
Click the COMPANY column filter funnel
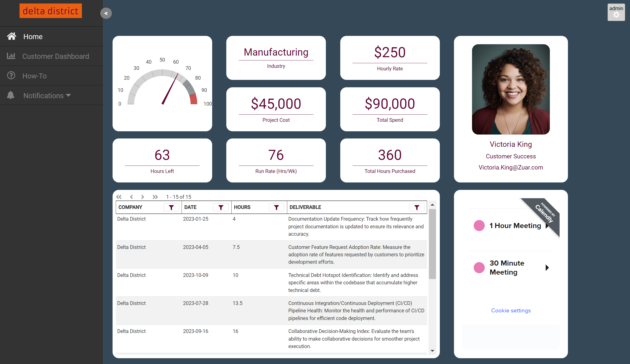pos(171,207)
